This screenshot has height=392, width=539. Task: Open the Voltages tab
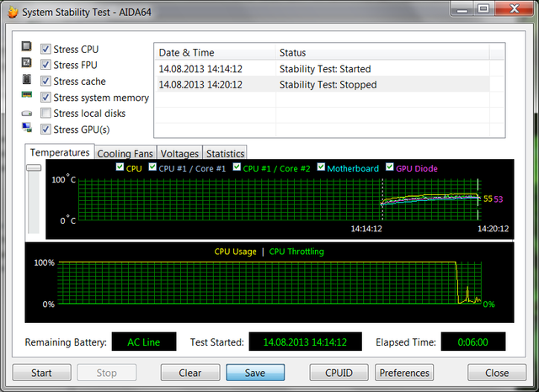click(x=179, y=154)
